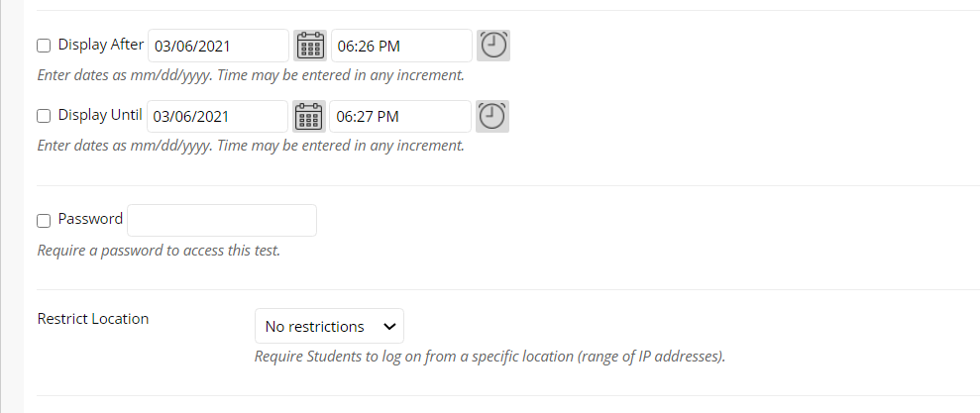
Task: Click the Password label text
Action: pyautogui.click(x=90, y=219)
